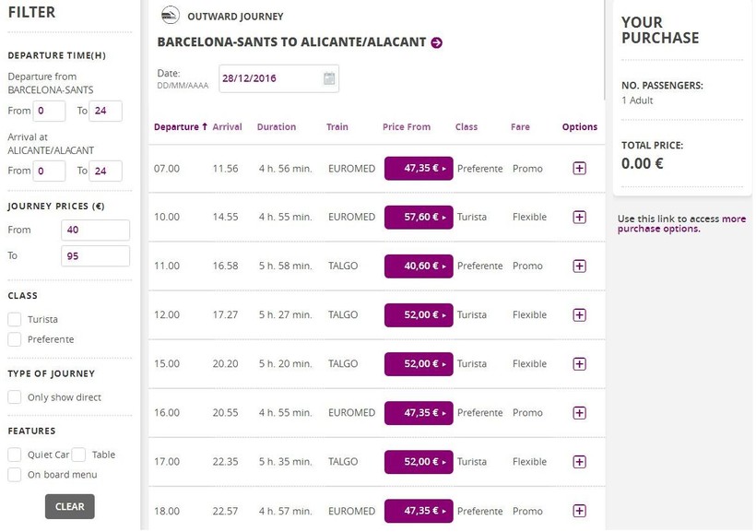Tick the Turista class checkbox
756x532 pixels.
tap(15, 320)
